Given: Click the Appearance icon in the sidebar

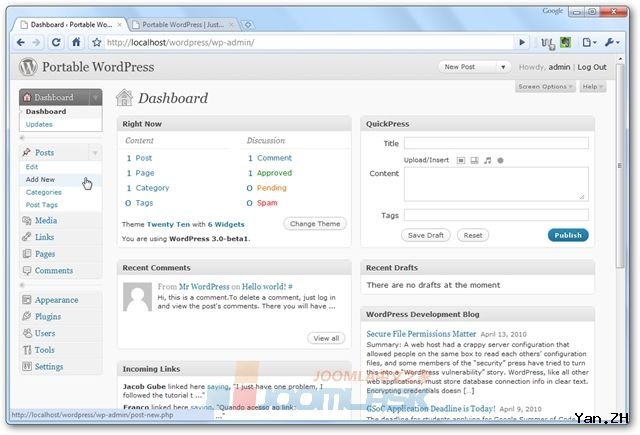Looking at the screenshot, I should [27, 300].
